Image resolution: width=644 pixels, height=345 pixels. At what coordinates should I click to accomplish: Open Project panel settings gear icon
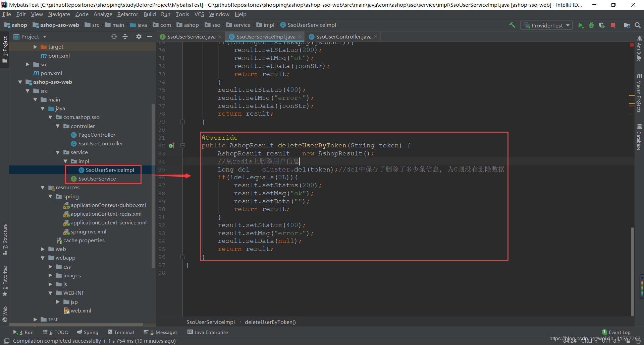[x=139, y=37]
